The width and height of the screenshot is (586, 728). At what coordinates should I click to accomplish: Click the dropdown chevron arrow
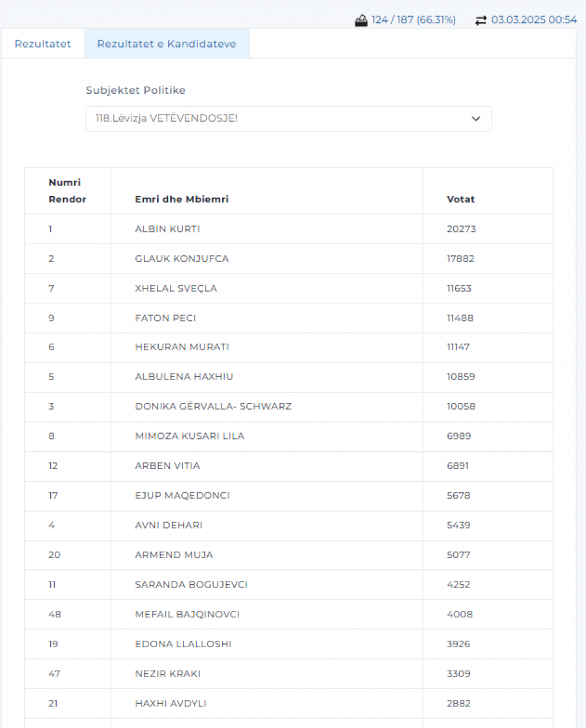(476, 119)
